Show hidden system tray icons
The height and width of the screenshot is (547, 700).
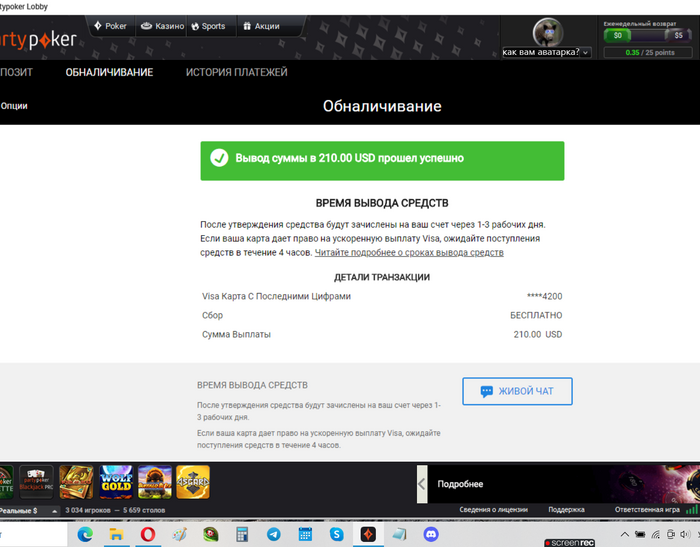(625, 534)
